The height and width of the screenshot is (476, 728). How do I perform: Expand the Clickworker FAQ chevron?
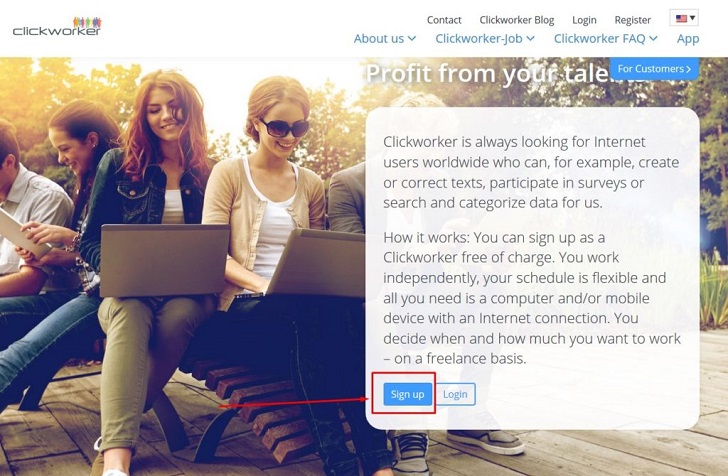(653, 39)
